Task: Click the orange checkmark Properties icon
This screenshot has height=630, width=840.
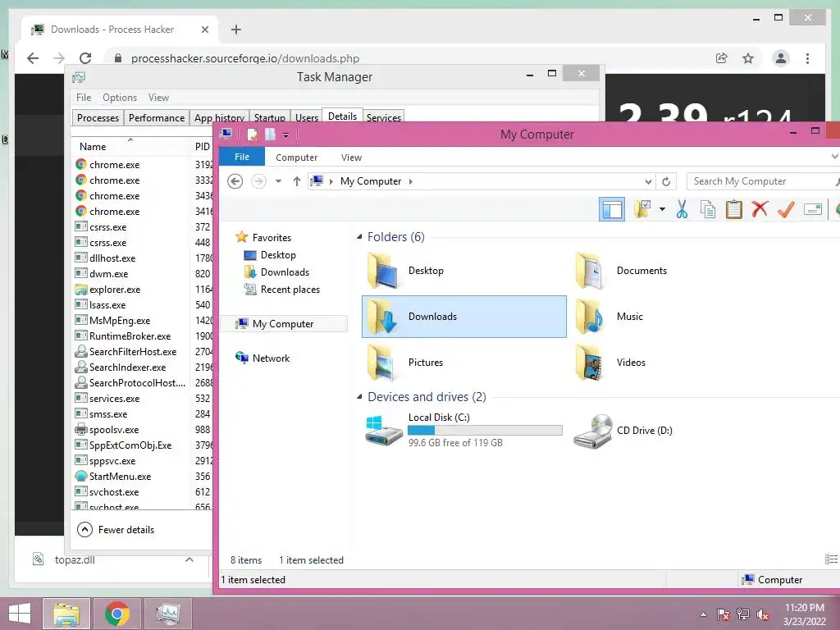Action: click(786, 209)
